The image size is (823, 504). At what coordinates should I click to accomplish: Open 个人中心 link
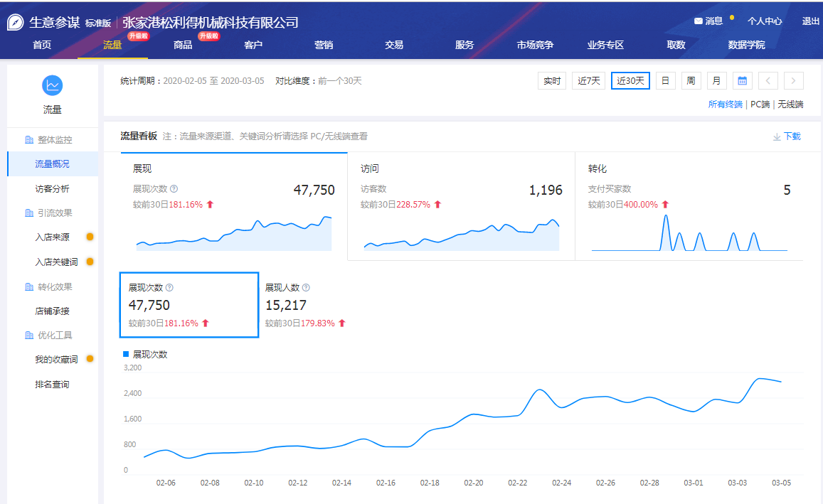click(x=765, y=21)
